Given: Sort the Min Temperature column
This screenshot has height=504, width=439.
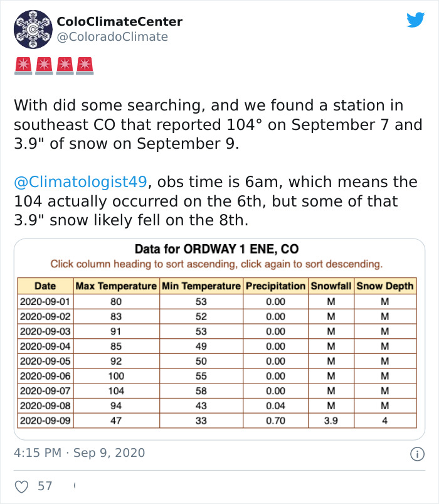Looking at the screenshot, I should point(201,286).
